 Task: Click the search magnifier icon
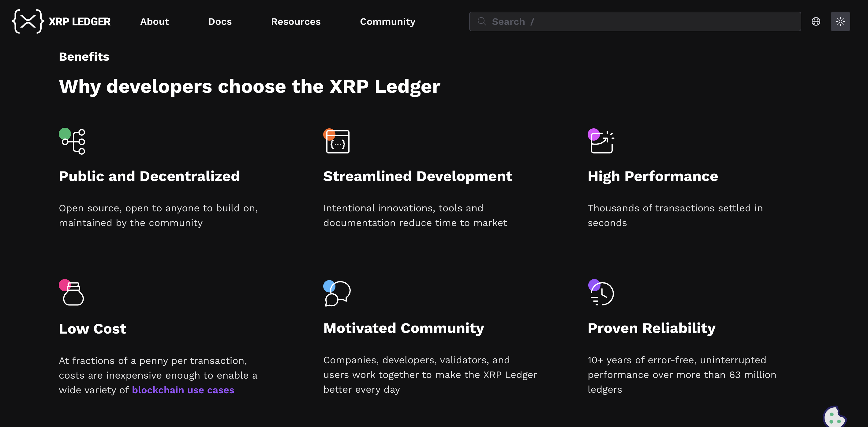[481, 21]
